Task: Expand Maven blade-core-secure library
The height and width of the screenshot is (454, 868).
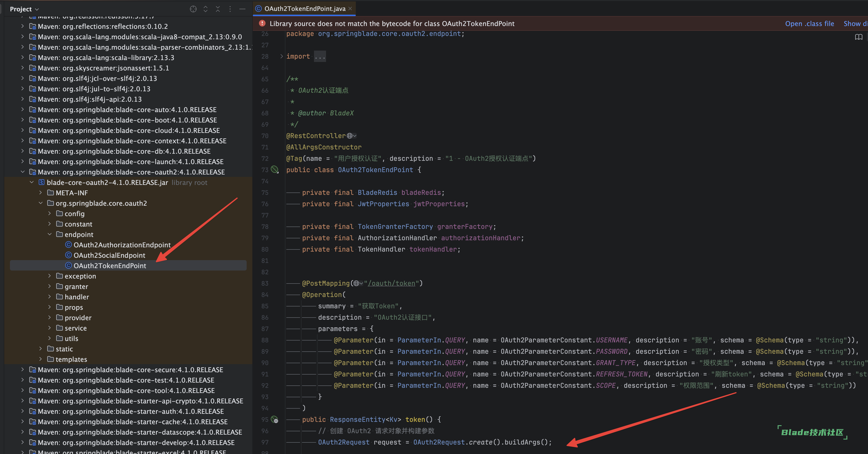Action: [x=23, y=370]
